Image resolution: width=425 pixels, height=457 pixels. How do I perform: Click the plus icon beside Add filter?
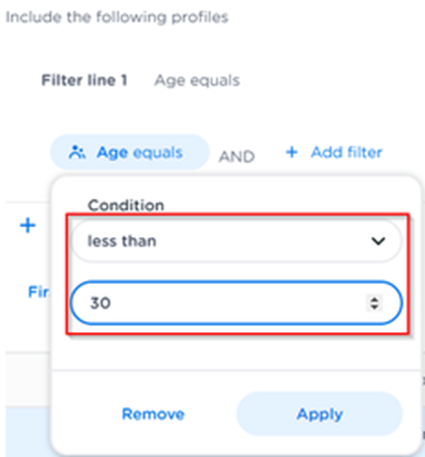tap(292, 152)
